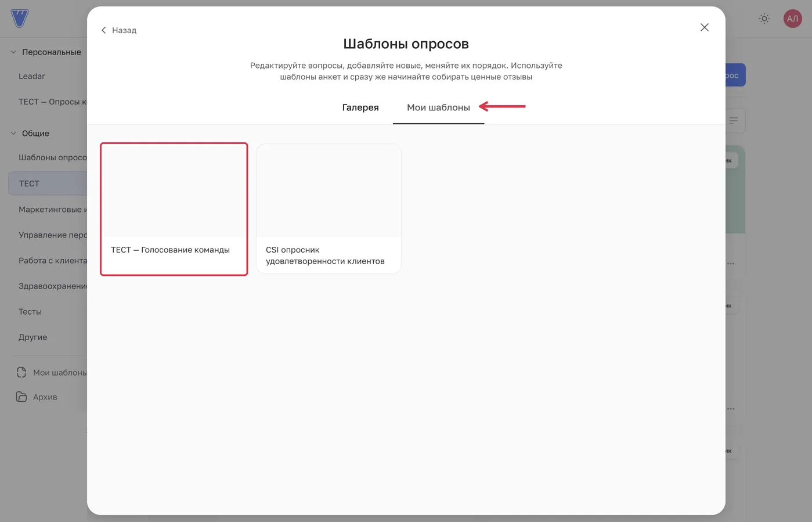
Task: Collapse the Персональные section chevron
Action: click(13, 52)
